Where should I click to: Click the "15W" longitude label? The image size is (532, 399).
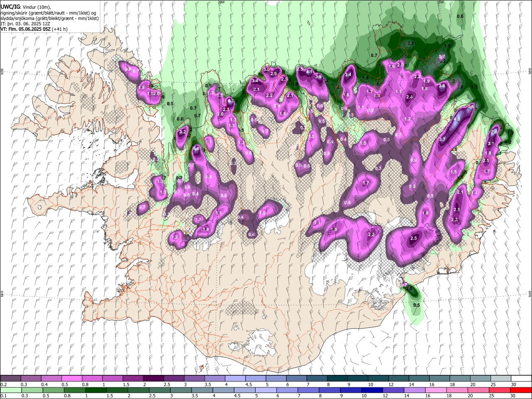[440, 2]
